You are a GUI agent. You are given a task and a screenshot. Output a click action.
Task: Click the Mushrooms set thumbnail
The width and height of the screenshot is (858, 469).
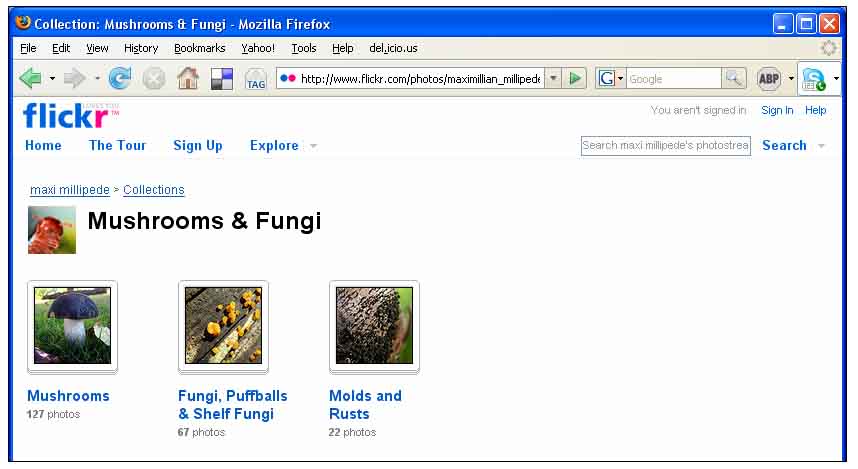72,325
